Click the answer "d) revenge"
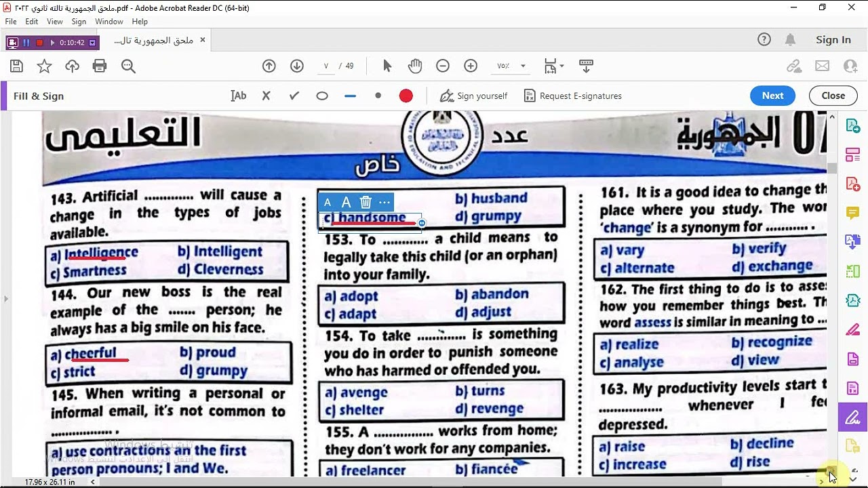868x488 pixels. tap(489, 409)
